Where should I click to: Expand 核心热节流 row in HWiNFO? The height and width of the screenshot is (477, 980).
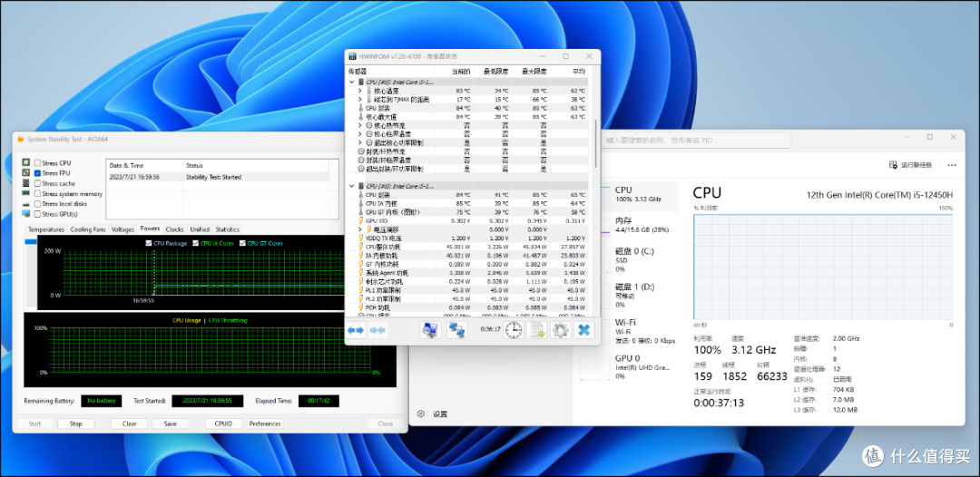[360, 125]
